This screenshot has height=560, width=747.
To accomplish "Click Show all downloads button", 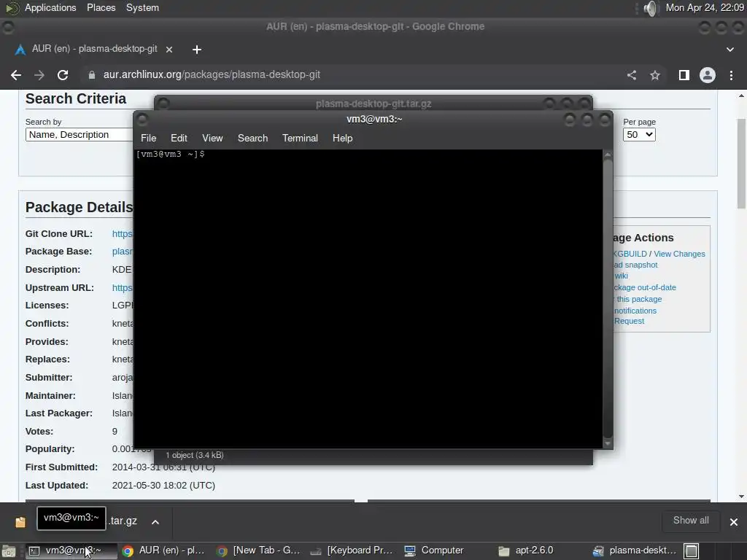I will point(691,521).
